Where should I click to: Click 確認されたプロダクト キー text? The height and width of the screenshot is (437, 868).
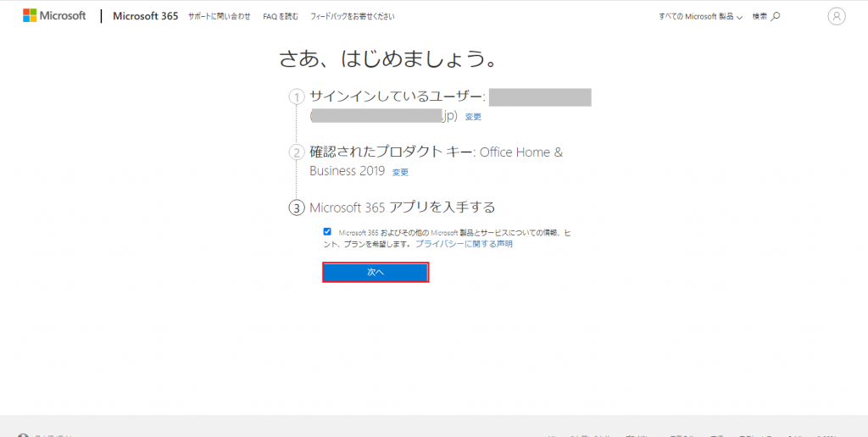point(392,152)
